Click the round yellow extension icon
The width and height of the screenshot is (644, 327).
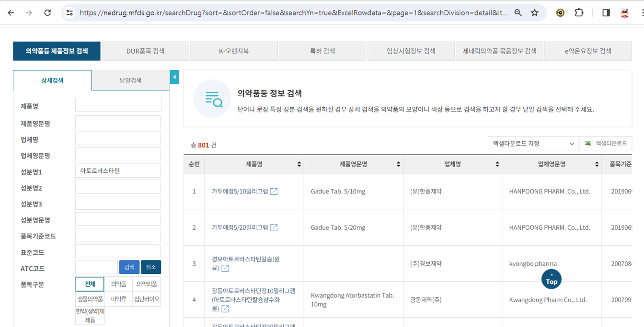(x=560, y=13)
